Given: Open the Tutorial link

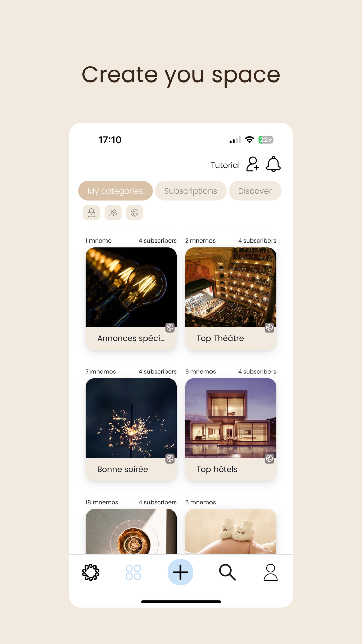Looking at the screenshot, I should 225,165.
